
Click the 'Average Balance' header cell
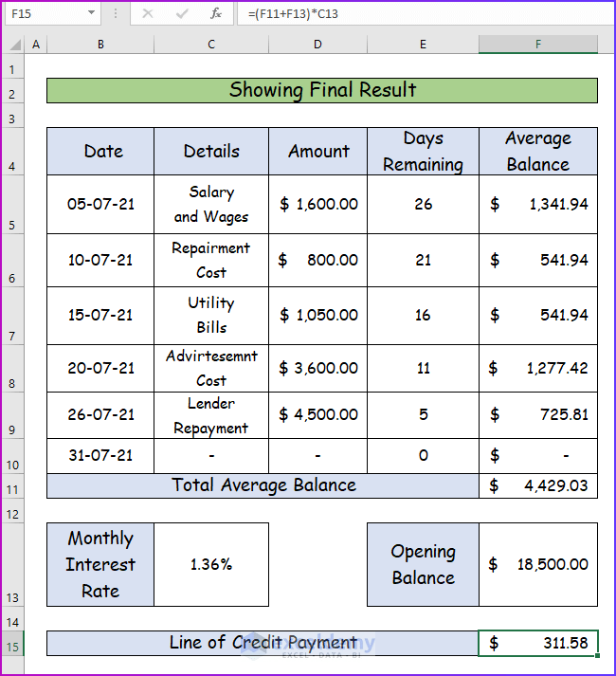[x=538, y=152]
